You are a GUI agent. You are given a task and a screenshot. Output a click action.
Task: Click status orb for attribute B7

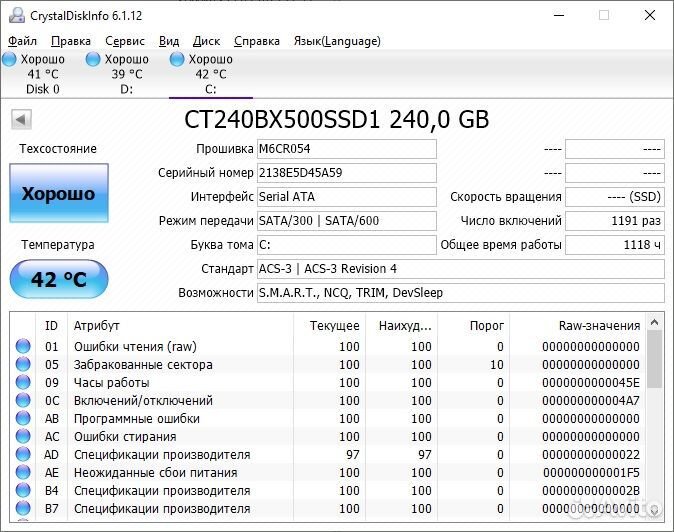pyautogui.click(x=23, y=508)
